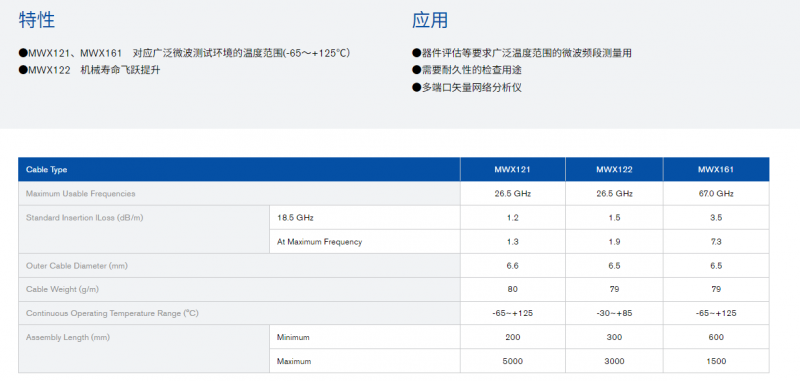Select Continuous Operating Temperature Range label

112,313
